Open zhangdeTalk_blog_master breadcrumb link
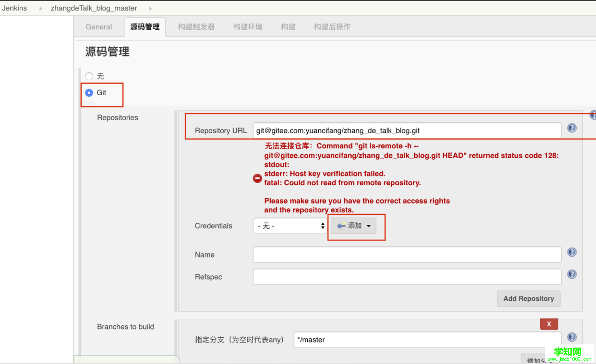Screen dimensions: 596x364 [x=94, y=8]
